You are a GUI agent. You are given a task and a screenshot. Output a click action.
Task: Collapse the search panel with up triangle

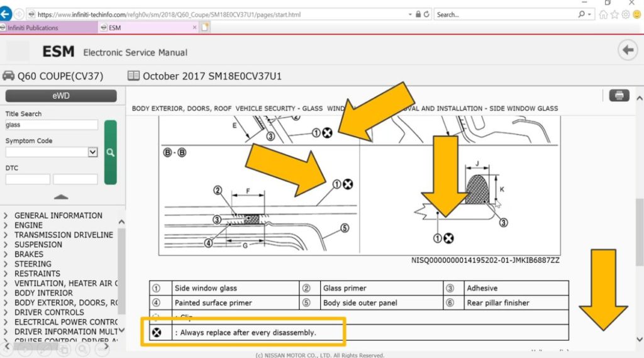[61, 197]
